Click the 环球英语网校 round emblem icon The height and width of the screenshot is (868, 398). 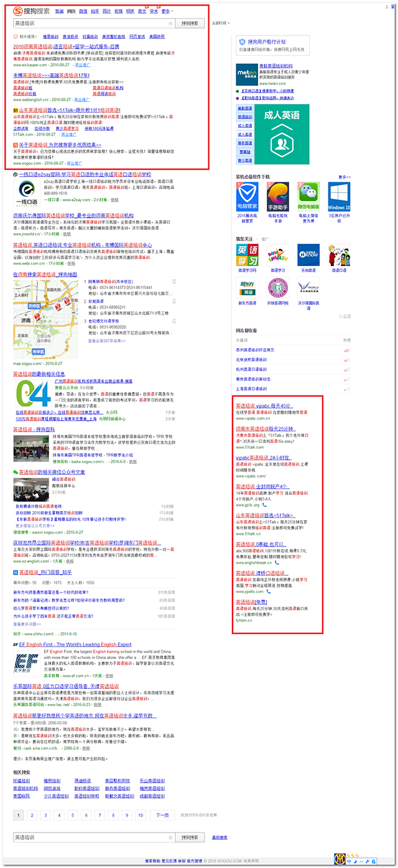[x=278, y=289]
